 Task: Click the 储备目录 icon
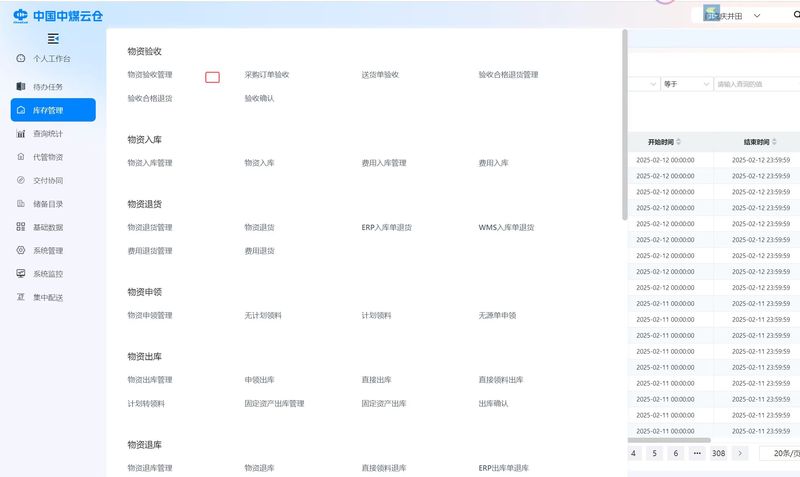pyautogui.click(x=20, y=204)
